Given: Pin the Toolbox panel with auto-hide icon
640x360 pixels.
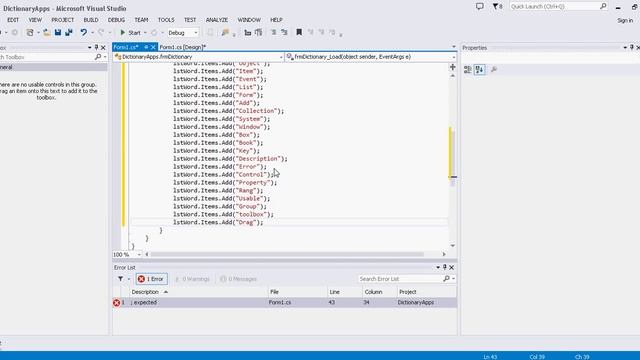Looking at the screenshot, I should 96,48.
